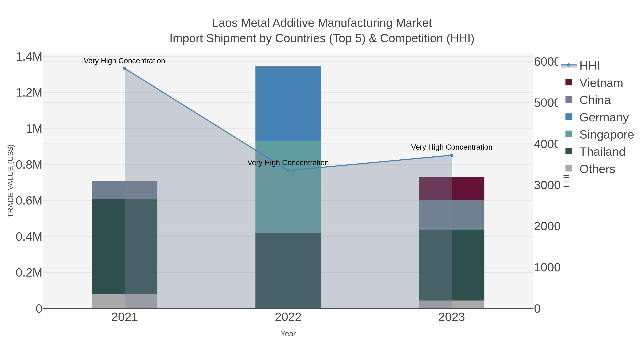Click the 1M y-axis tick label
The width and height of the screenshot is (644, 362).
(34, 129)
